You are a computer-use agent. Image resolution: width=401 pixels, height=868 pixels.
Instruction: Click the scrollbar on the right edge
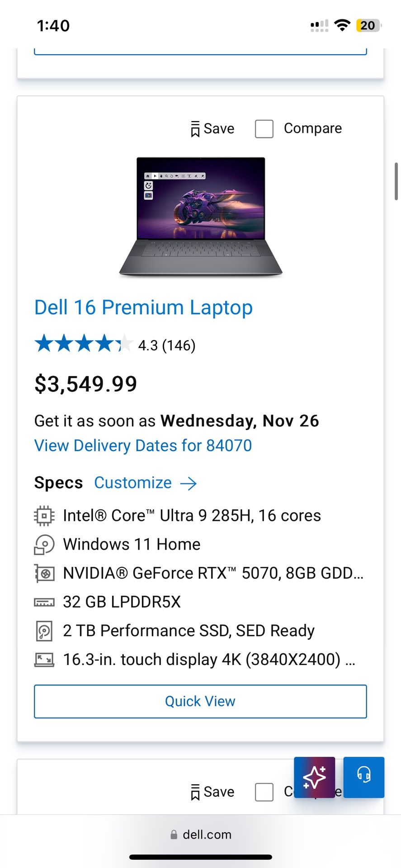point(396,181)
